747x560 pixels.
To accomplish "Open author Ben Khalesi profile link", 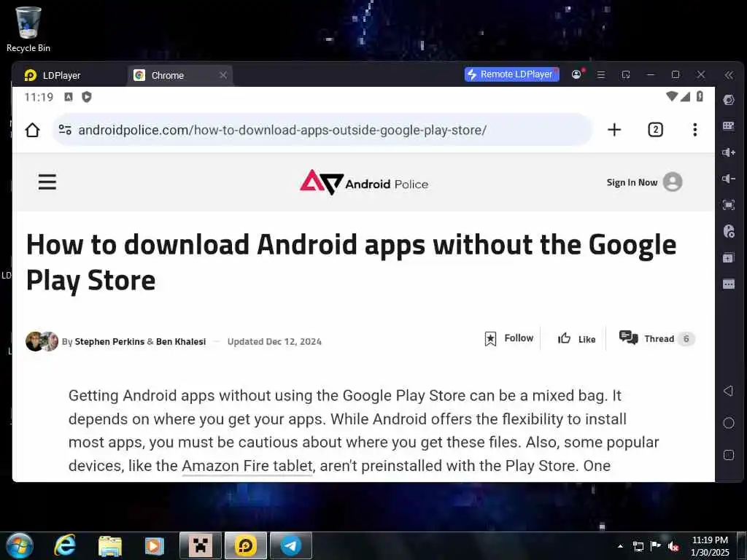I will [x=181, y=341].
